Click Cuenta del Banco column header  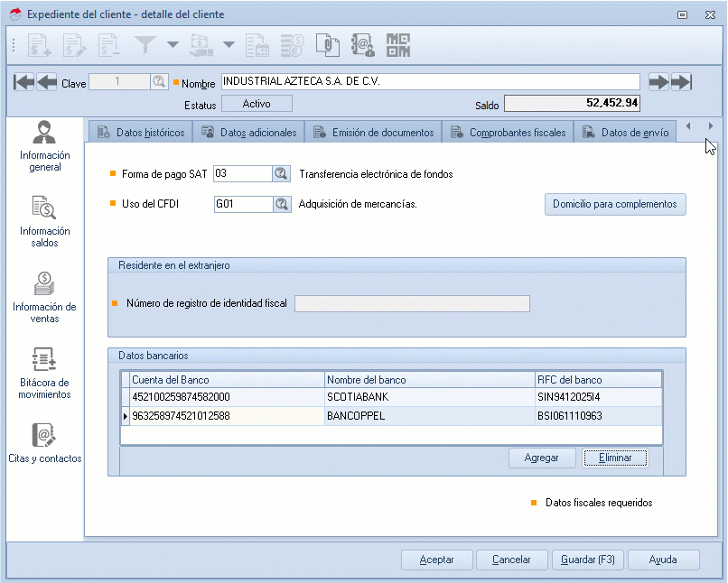227,380
